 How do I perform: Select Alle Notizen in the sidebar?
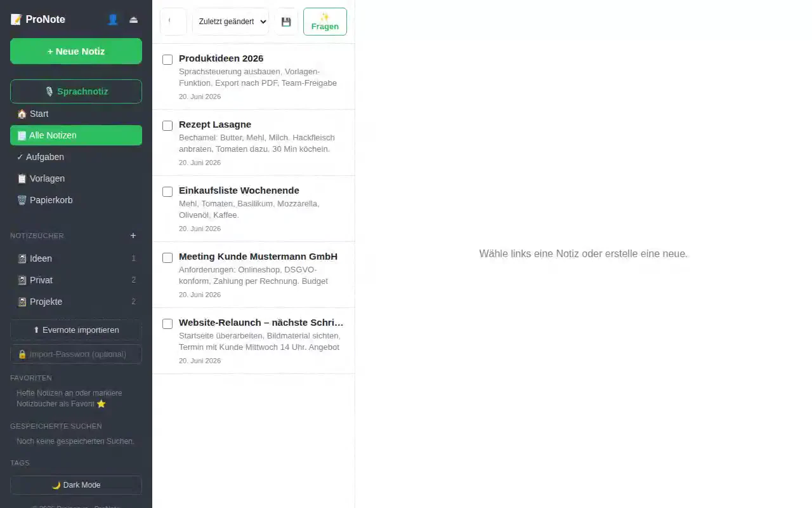click(76, 135)
